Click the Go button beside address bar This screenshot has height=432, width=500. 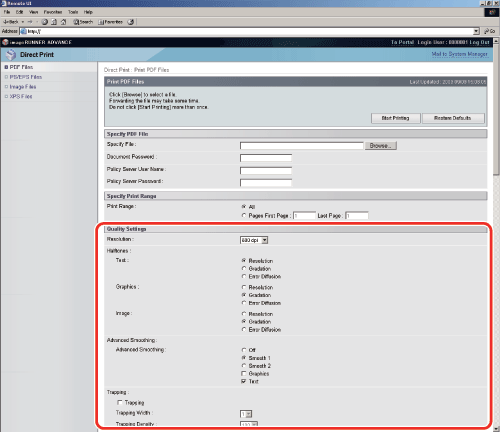(490, 31)
